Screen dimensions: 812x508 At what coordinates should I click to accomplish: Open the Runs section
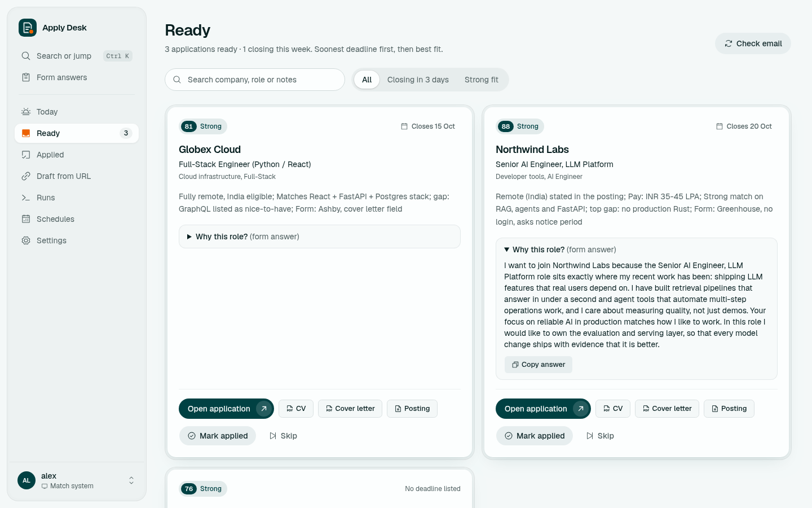(76, 198)
